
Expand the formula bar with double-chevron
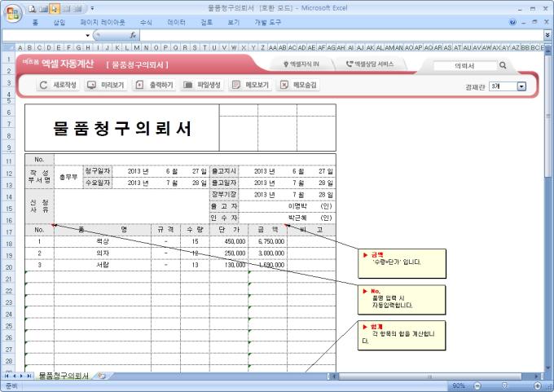coord(547,35)
